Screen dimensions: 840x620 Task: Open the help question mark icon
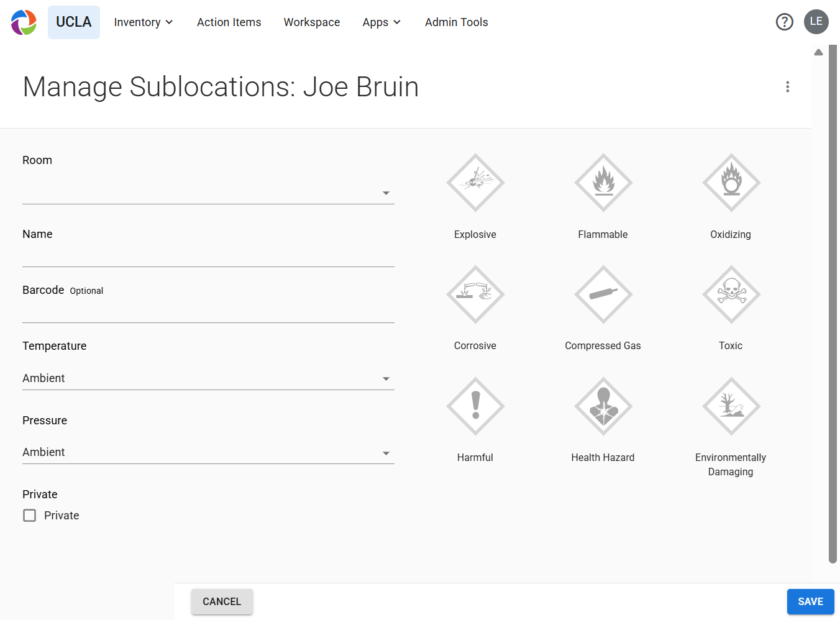click(x=785, y=22)
